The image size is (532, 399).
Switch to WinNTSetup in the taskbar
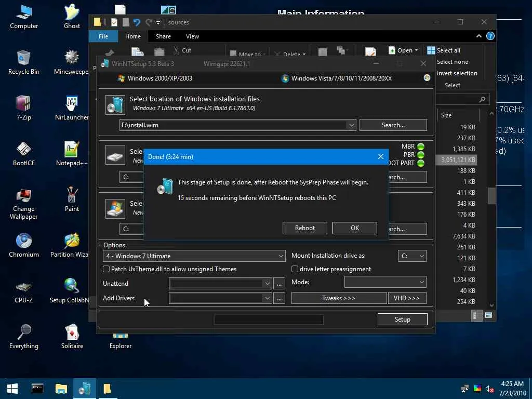tap(85, 389)
